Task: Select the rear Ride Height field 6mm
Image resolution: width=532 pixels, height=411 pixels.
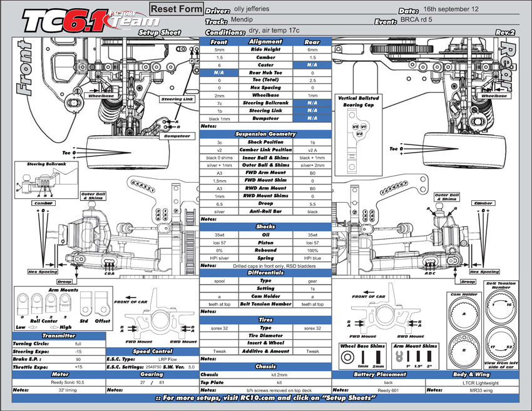Action: click(312, 50)
